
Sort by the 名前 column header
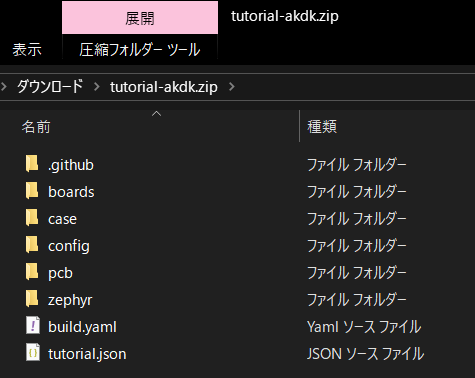36,127
